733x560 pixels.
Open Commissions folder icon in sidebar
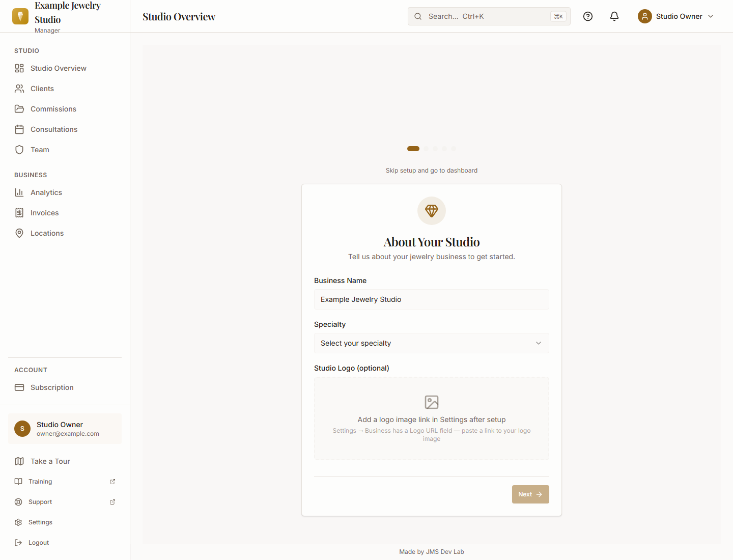19,109
